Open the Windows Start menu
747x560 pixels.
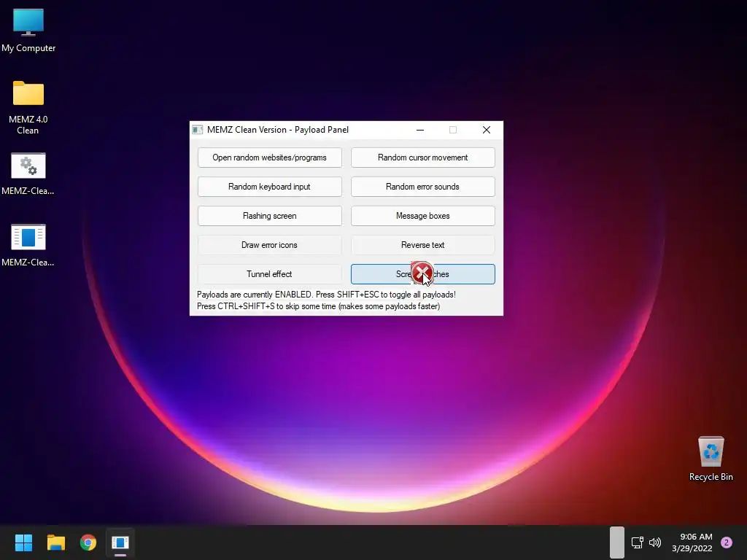[x=23, y=542]
